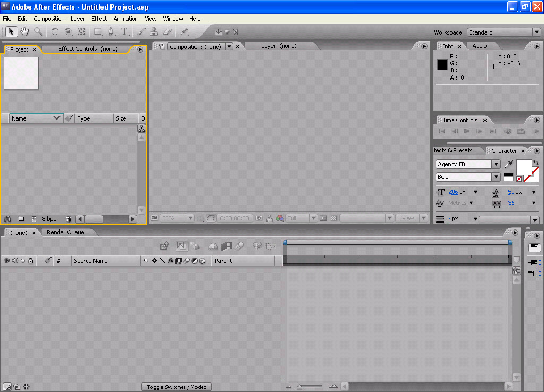Viewport: 544px width, 392px height.
Task: Open the Composition viewer dropdown arrow
Action: [229, 47]
